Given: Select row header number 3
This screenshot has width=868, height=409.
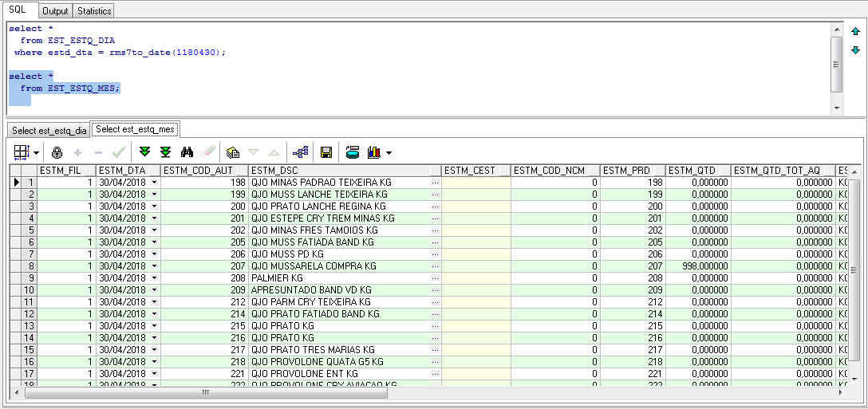Looking at the screenshot, I should (x=29, y=206).
